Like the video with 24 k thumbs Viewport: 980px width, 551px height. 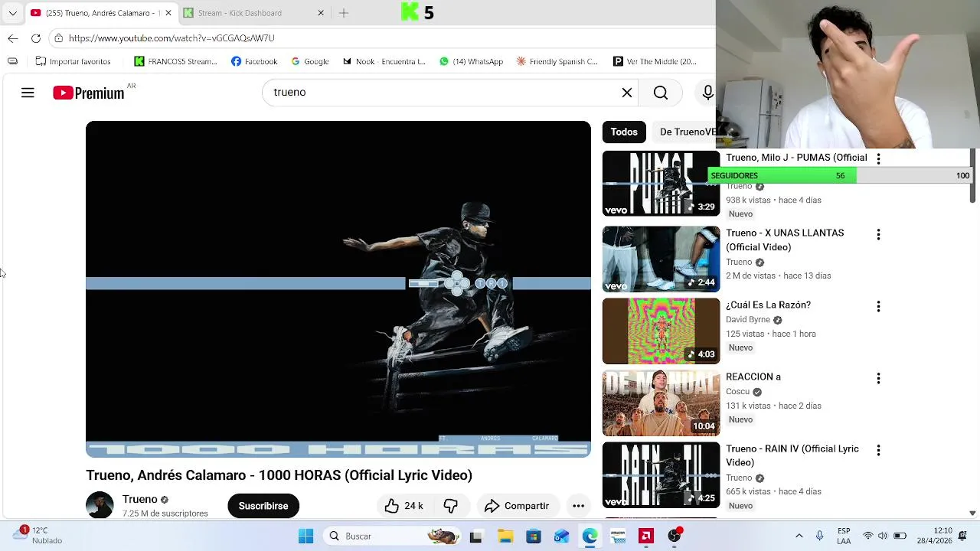pos(404,506)
